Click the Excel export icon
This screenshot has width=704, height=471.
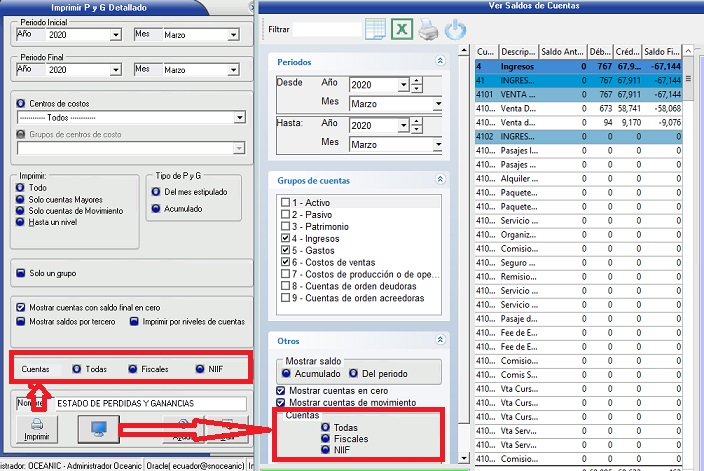coord(402,29)
